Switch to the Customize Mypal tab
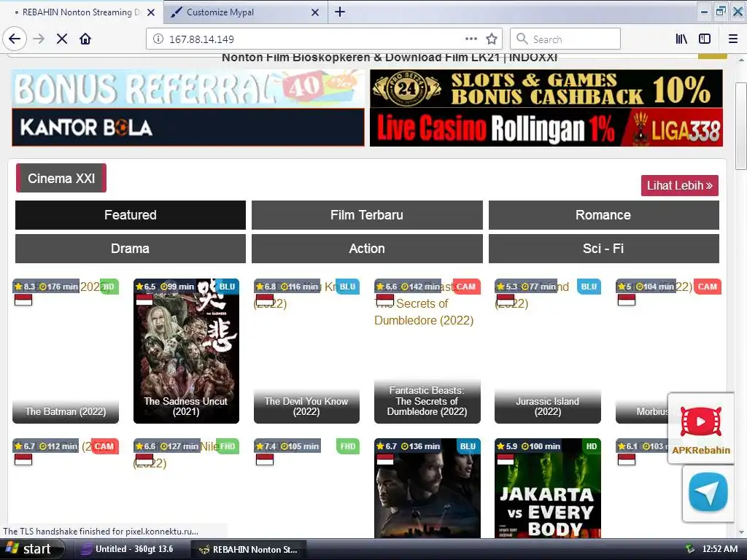This screenshot has width=747, height=560. 245,12
